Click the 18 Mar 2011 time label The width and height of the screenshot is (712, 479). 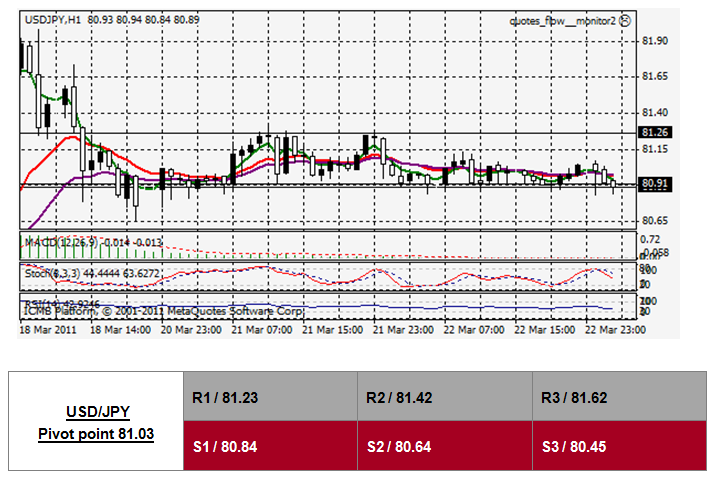pos(47,328)
